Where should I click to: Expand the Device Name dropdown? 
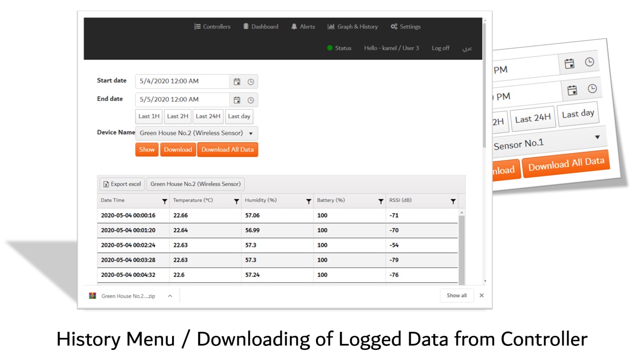pos(251,133)
